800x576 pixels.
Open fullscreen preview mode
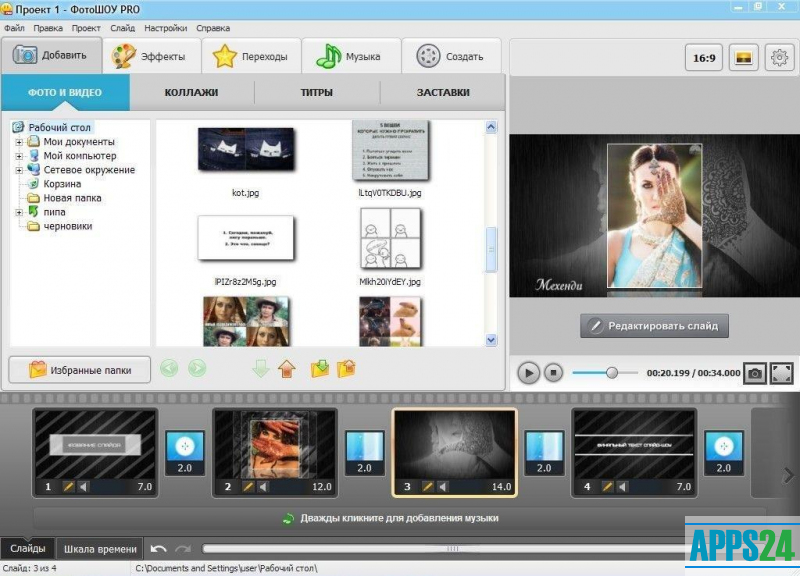(781, 373)
